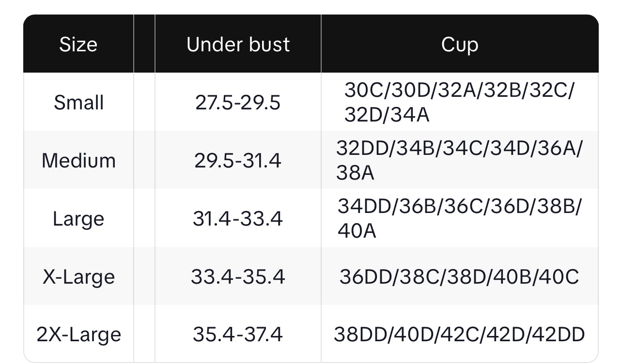Click the Cup column header
Viewport: 622px width, 364px height.
[459, 45]
